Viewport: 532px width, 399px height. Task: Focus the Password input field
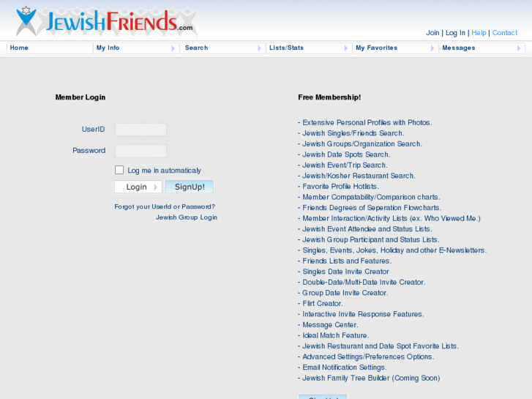pos(141,151)
